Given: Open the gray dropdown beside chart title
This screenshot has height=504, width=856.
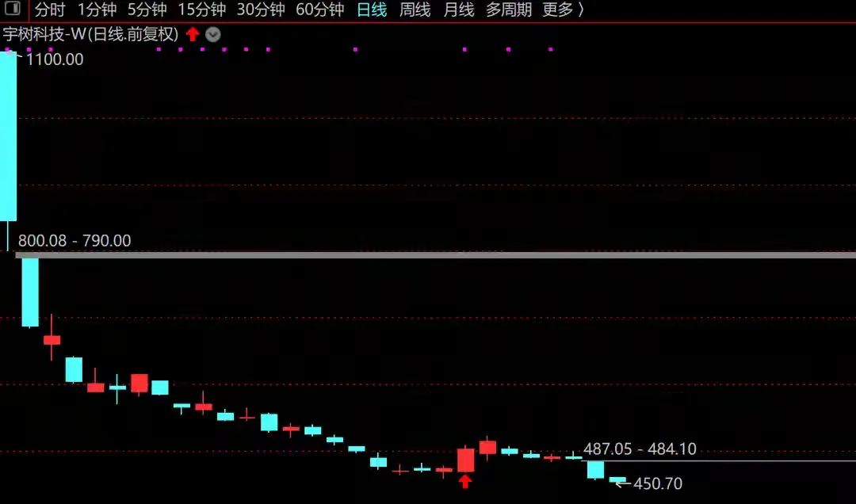Looking at the screenshot, I should (213, 35).
